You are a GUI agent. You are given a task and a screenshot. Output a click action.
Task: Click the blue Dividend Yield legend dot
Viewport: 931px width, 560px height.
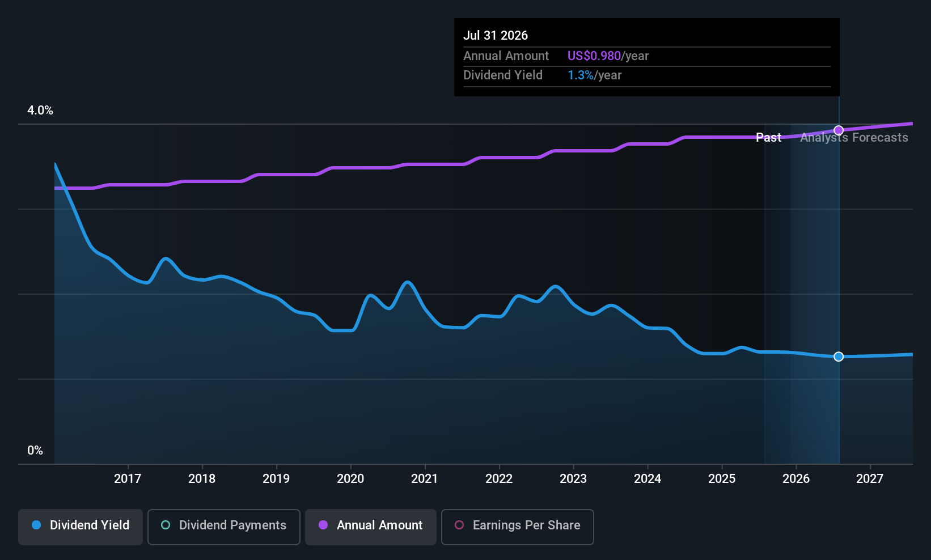tap(36, 525)
